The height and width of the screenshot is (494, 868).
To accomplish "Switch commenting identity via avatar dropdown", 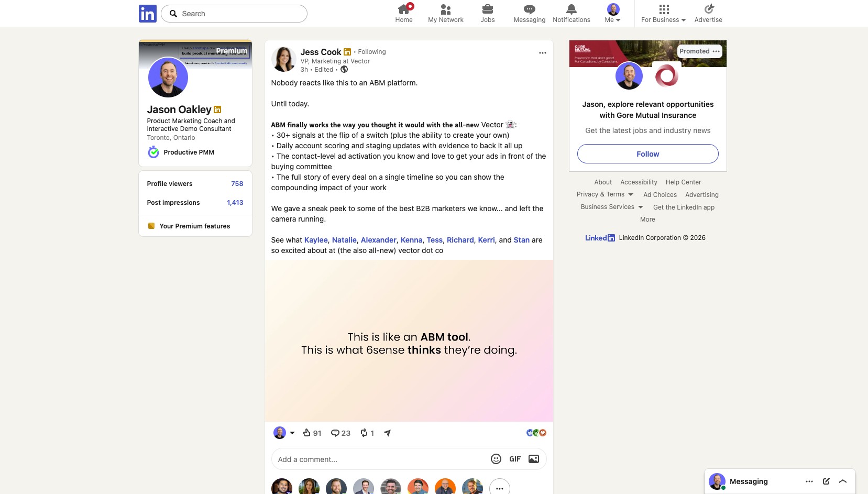I will [x=284, y=433].
